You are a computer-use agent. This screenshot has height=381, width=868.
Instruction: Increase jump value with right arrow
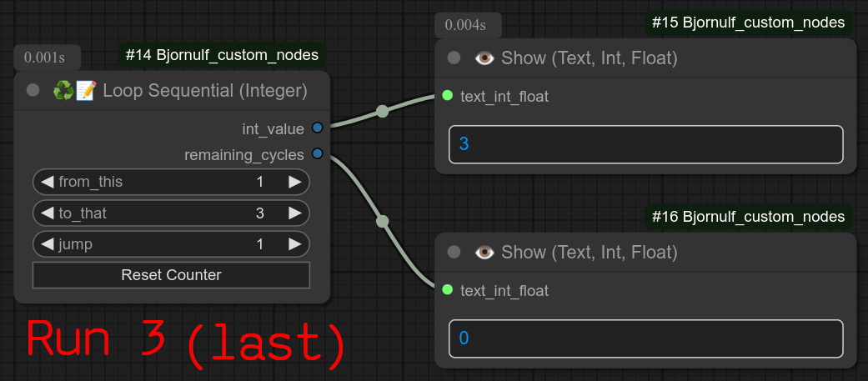[x=294, y=244]
